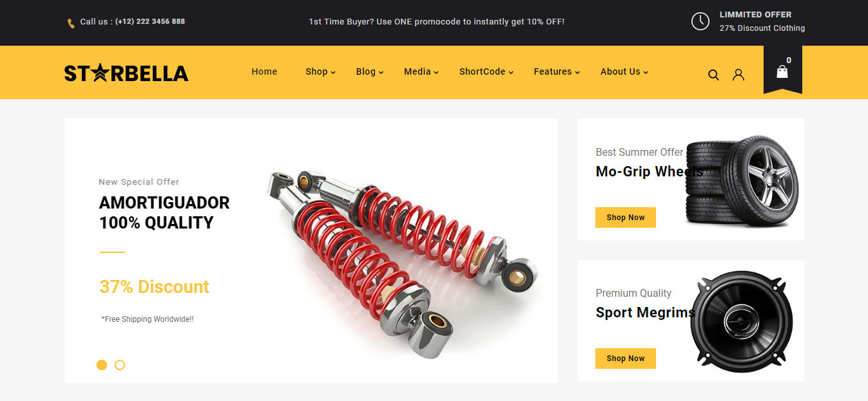Click the clock icon near Limited Offer
The width and height of the screenshot is (868, 401).
700,21
